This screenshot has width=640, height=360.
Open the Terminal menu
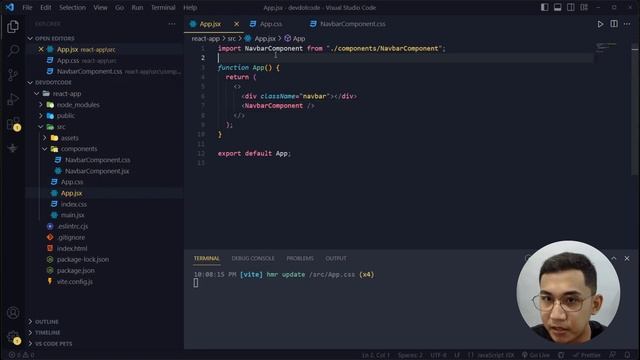[x=163, y=7]
